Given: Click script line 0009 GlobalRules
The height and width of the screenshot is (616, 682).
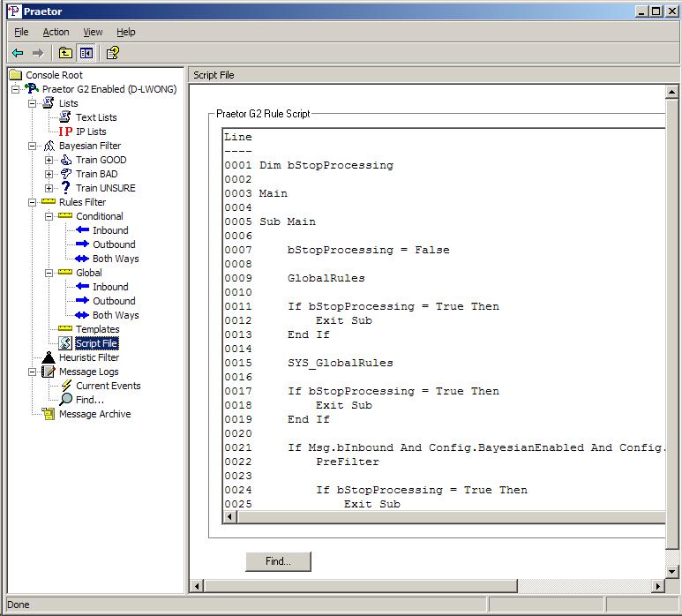Looking at the screenshot, I should (x=326, y=278).
